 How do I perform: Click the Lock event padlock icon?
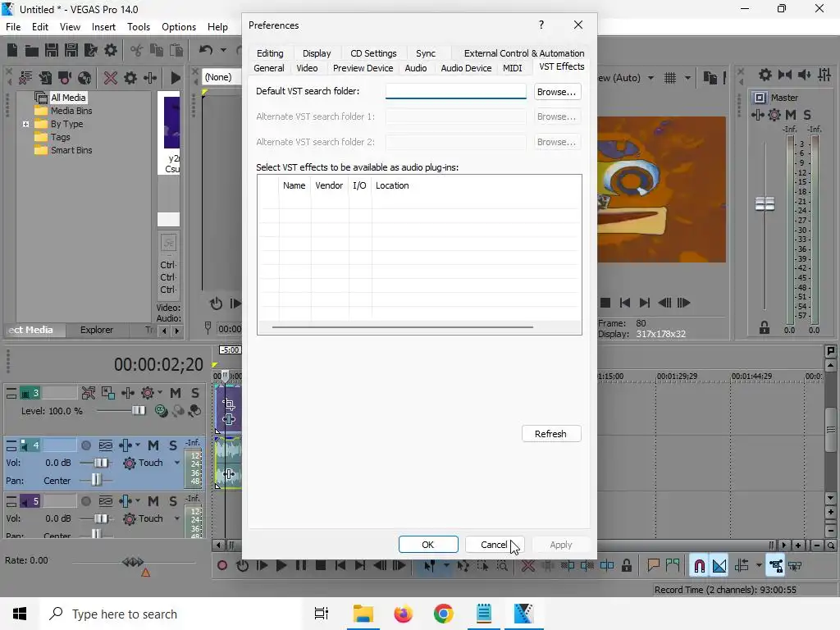click(626, 565)
